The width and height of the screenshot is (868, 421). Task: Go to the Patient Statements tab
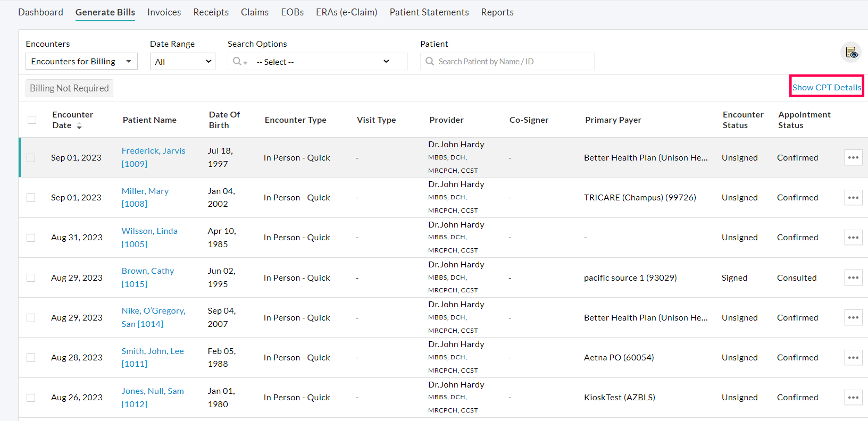click(x=429, y=12)
